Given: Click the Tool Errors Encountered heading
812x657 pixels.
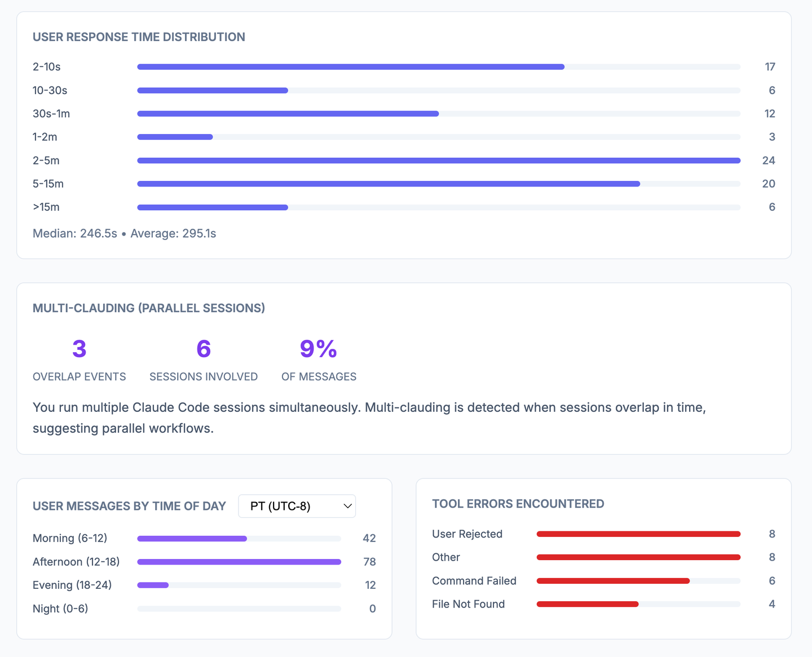Looking at the screenshot, I should [518, 504].
